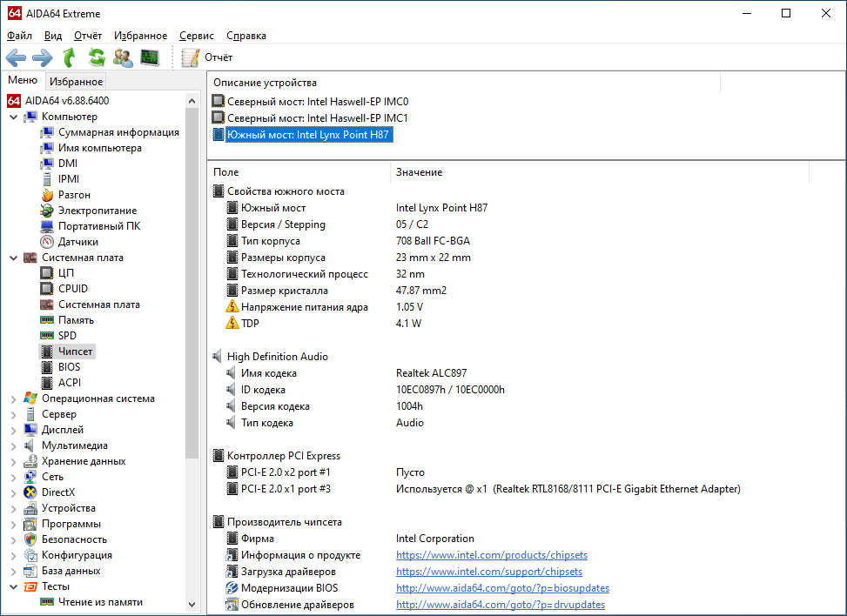Expand the База данных tree node
The image size is (847, 616).
14,571
